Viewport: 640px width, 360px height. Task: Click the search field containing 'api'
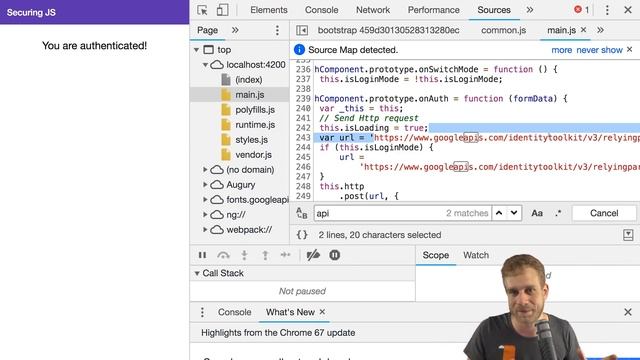402,213
